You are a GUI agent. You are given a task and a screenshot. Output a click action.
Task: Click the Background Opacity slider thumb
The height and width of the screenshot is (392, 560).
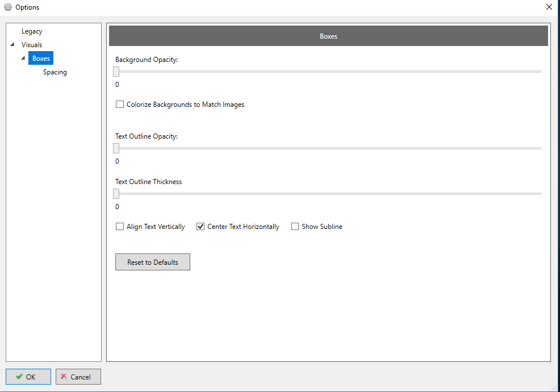pos(116,72)
